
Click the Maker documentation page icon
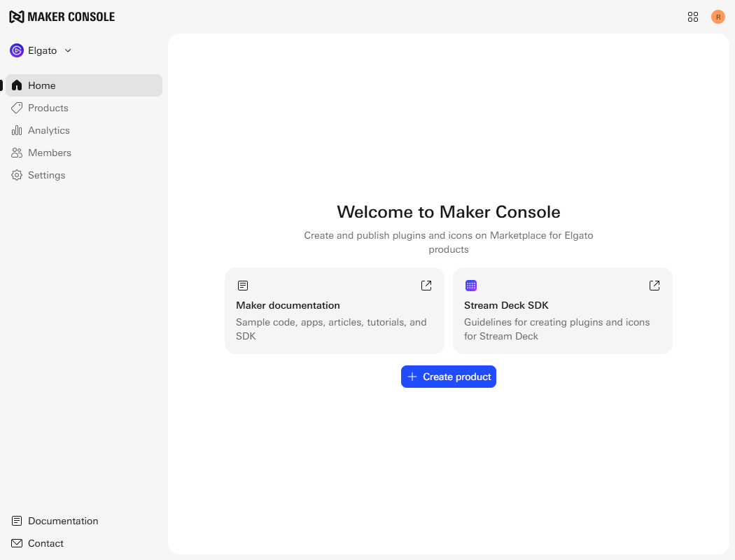243,286
